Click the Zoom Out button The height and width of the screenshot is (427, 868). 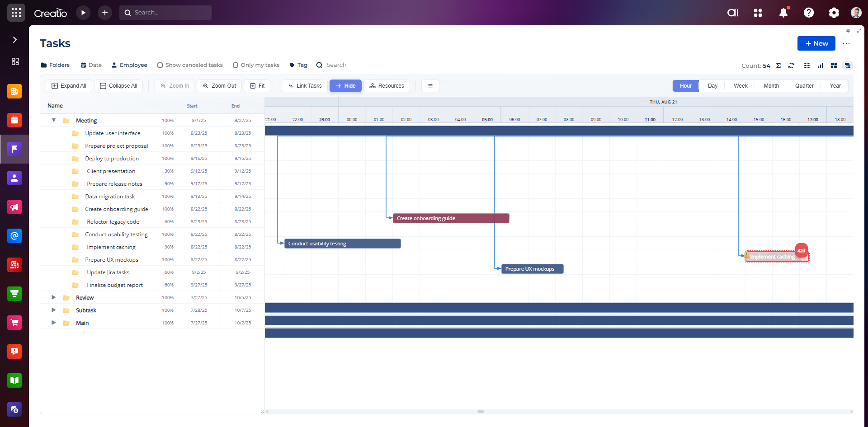pos(219,86)
